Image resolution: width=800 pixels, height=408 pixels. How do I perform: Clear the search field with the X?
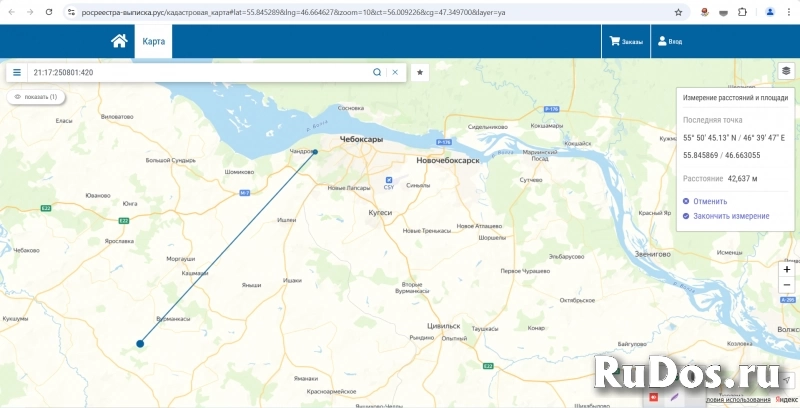pyautogui.click(x=395, y=72)
